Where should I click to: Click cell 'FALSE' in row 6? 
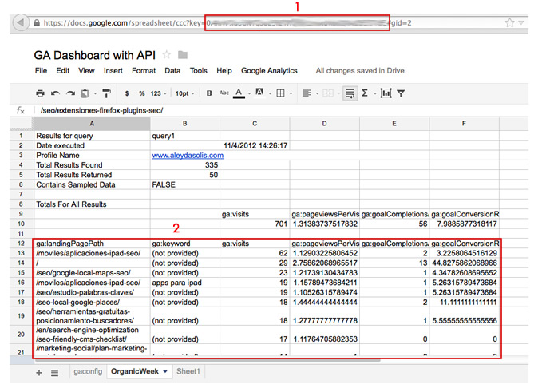coord(185,184)
